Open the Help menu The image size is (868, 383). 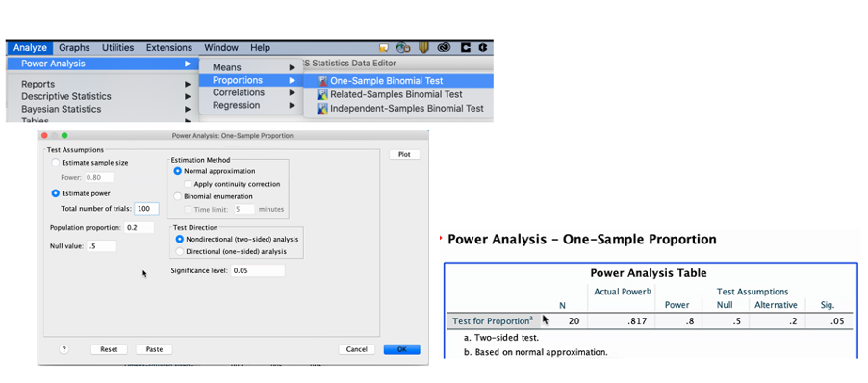(x=260, y=48)
